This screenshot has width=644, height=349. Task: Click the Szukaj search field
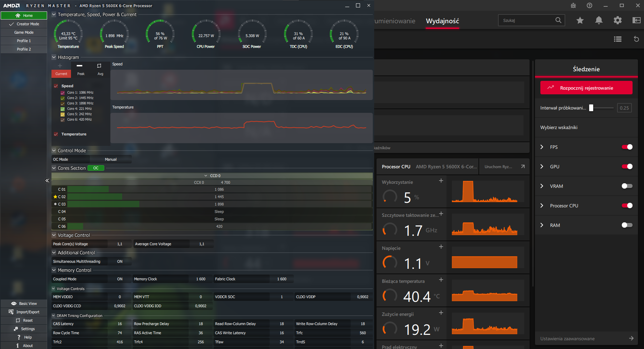tap(527, 21)
